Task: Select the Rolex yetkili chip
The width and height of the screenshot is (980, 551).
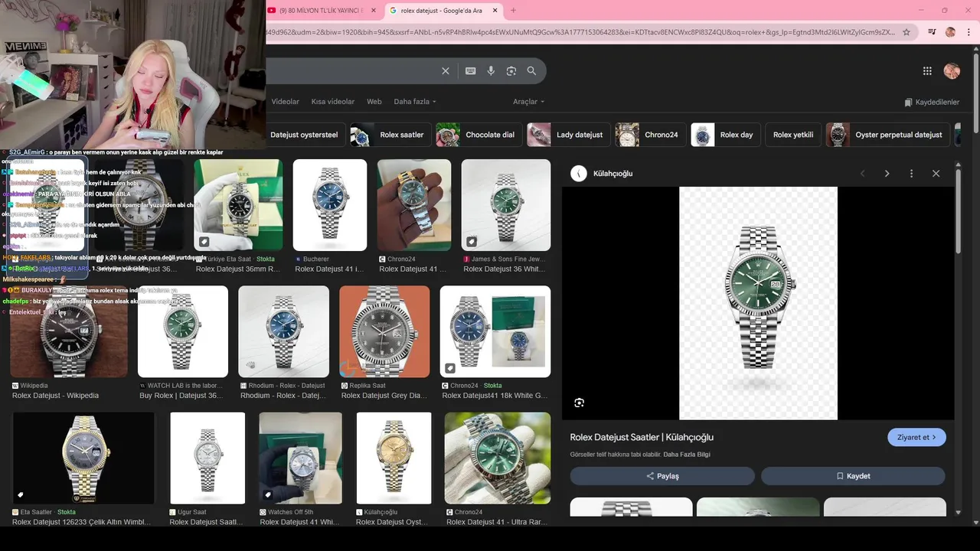Action: tap(793, 135)
